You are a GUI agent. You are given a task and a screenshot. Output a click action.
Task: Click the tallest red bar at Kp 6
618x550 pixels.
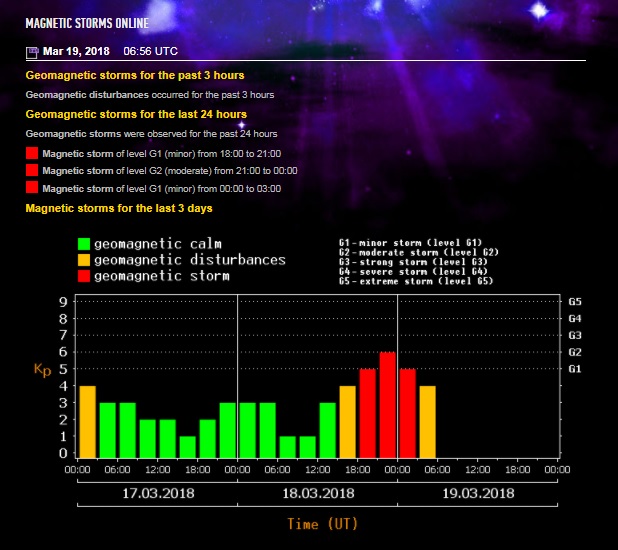387,404
